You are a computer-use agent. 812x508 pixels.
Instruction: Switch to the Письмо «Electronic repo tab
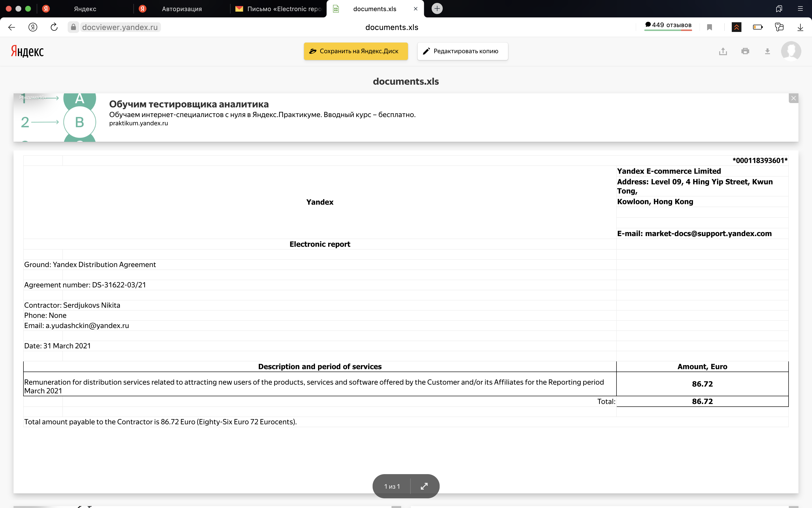tap(278, 9)
